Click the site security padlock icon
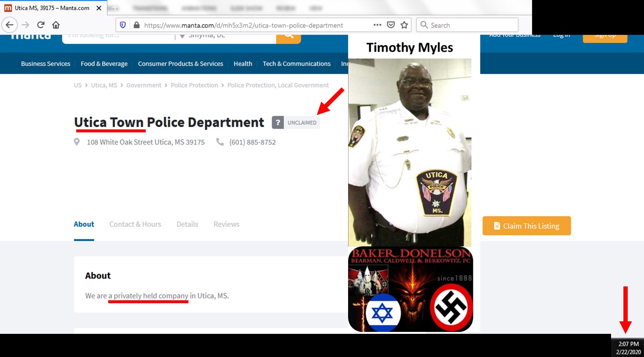Screen dimensions: 644x357 point(137,25)
